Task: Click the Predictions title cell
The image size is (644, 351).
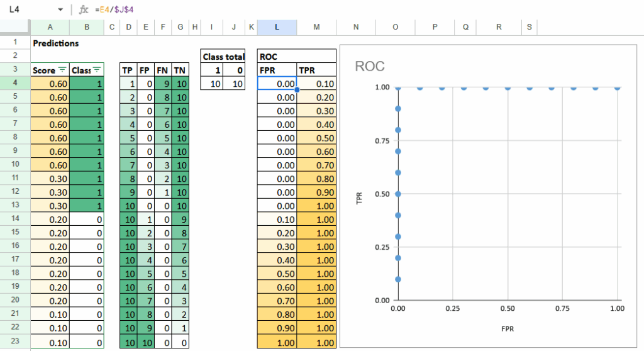Action: click(x=56, y=43)
